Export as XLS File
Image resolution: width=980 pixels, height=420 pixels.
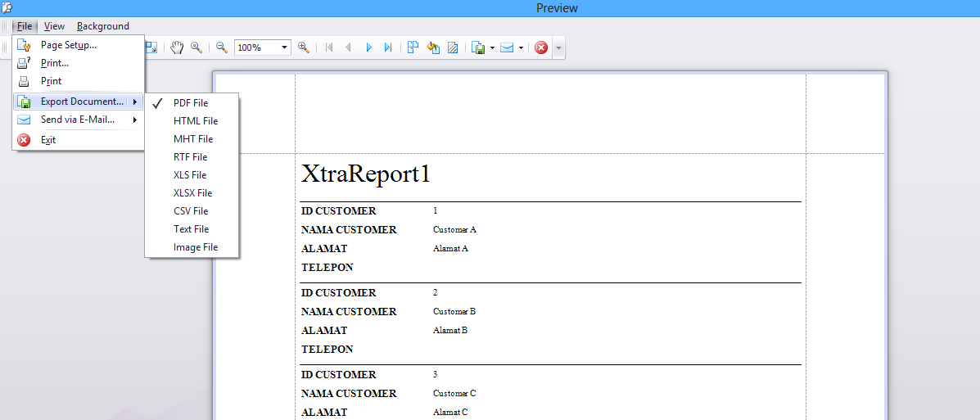(192, 175)
